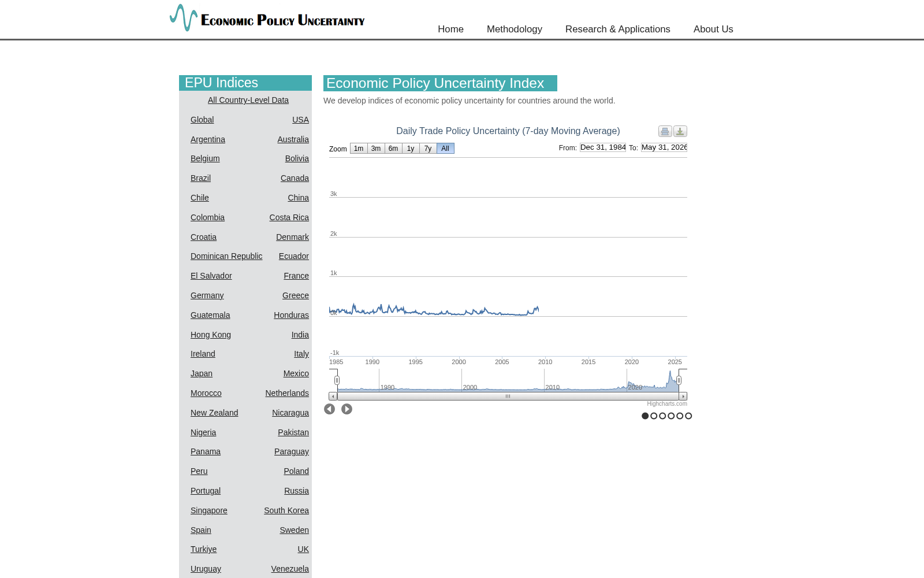
Task: Select the fourth carousel dot
Action: (671, 416)
